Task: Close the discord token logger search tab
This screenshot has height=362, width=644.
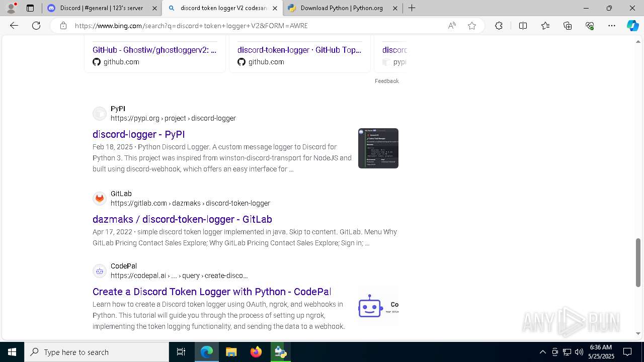Action: (275, 8)
